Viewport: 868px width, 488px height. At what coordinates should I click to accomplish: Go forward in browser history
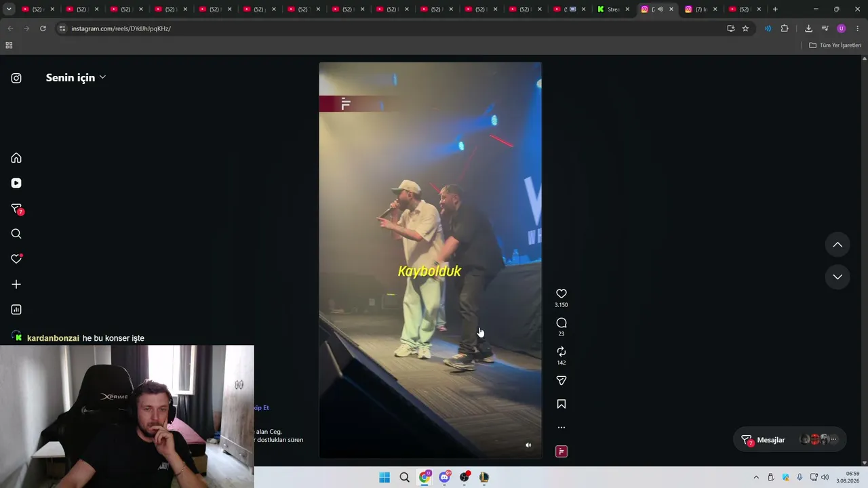[26, 28]
